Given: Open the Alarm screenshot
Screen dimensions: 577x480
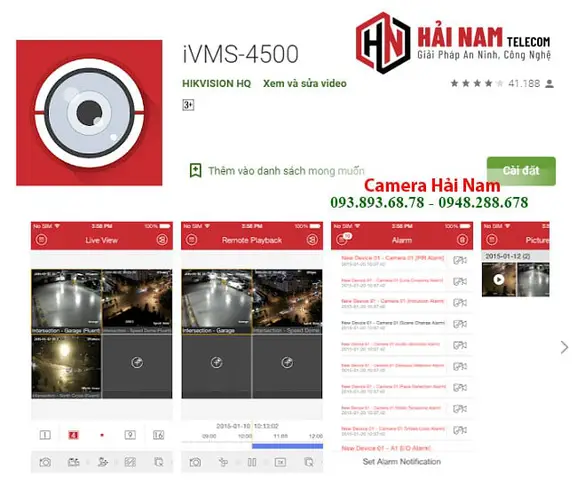Looking at the screenshot, I should point(402,347).
